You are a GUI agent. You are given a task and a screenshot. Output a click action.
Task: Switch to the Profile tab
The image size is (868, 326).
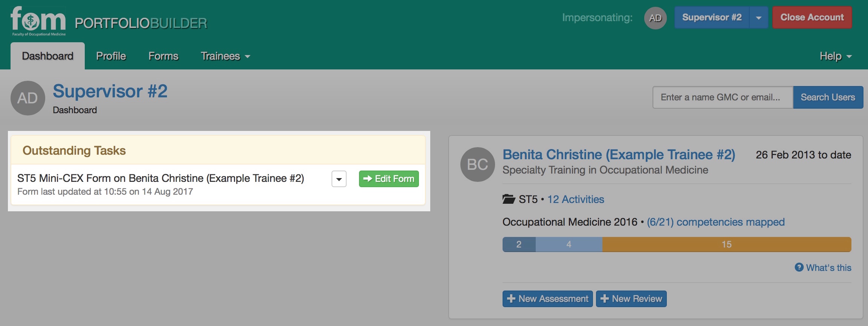[111, 56]
